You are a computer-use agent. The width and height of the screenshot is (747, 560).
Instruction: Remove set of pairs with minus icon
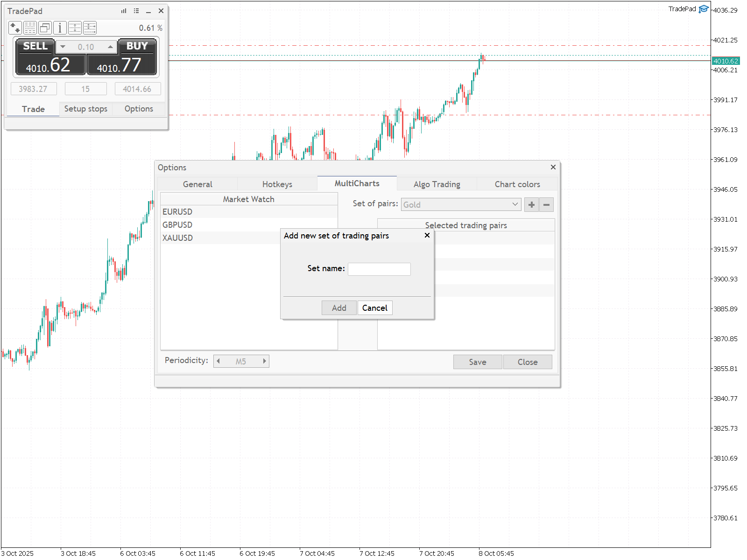[x=546, y=204]
